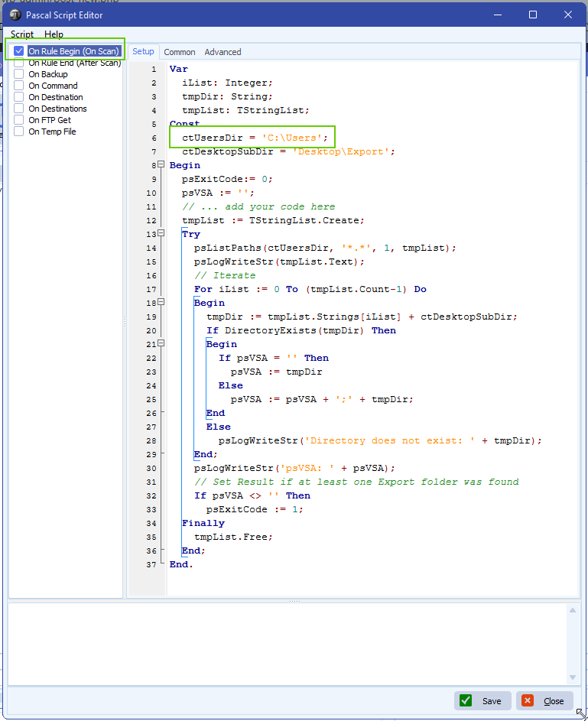Collapse the Begin block at line 18
Image resolution: width=588 pixels, height=721 pixels.
(161, 302)
